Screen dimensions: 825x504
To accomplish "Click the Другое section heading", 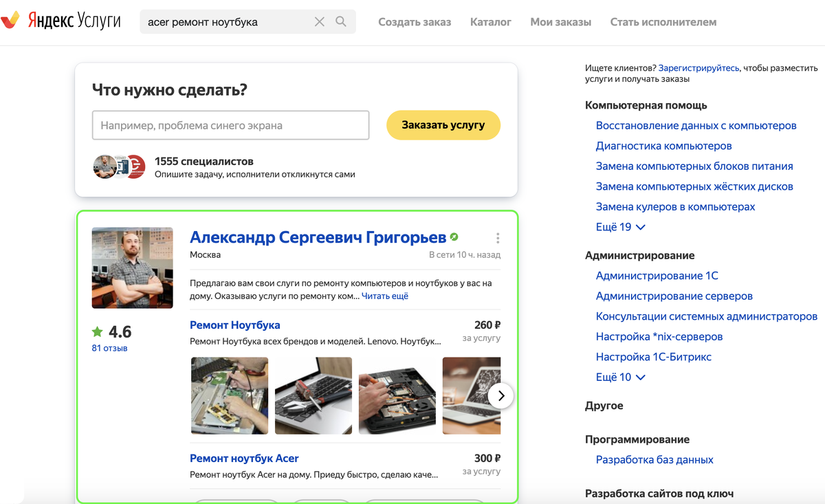I will 604,406.
